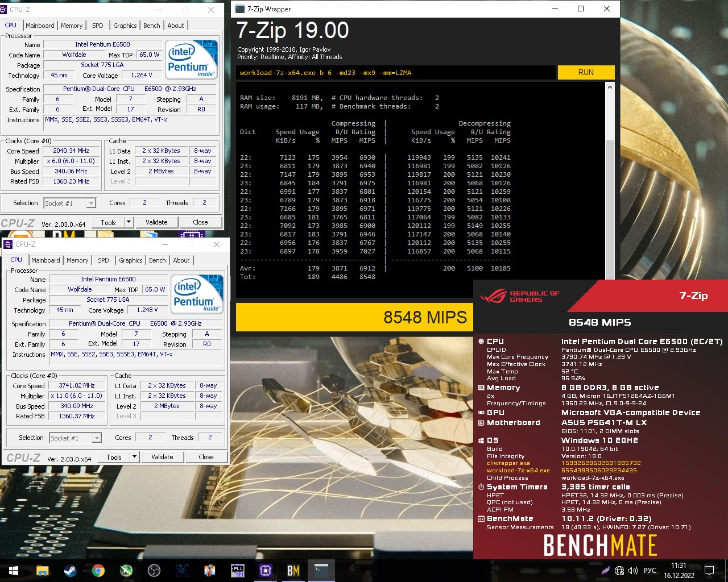Screen dimensions: 728x582
Task: Open the thermometer monitoring app in the taskbar
Action: (209, 571)
